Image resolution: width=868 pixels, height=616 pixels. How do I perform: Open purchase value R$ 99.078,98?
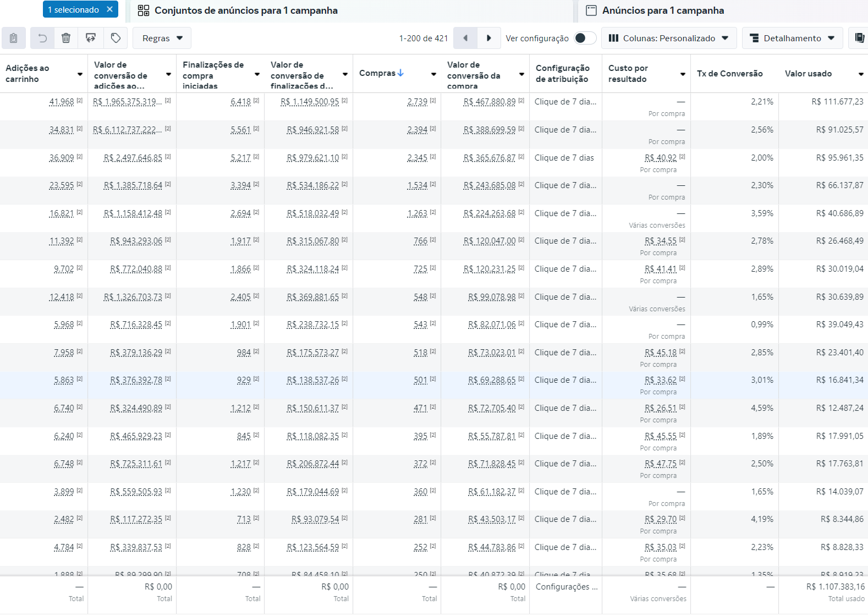(492, 297)
